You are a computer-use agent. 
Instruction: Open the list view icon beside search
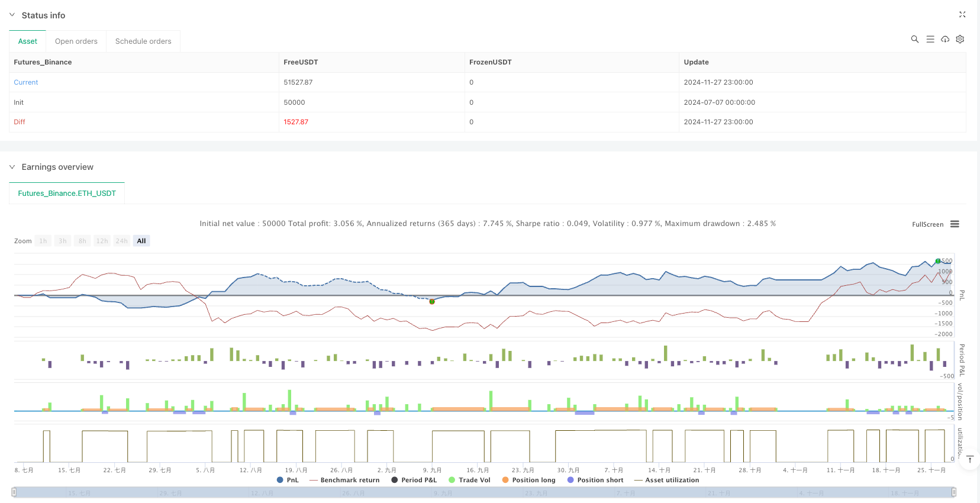tap(930, 39)
